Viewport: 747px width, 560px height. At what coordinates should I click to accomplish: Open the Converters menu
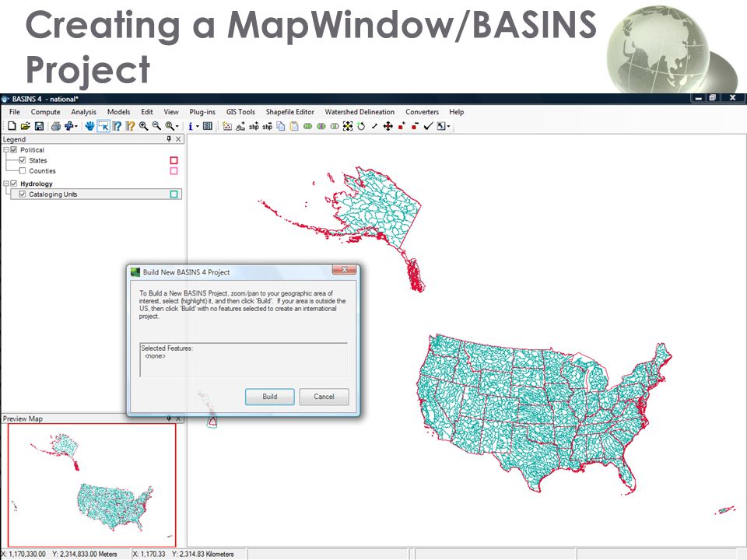pos(422,112)
